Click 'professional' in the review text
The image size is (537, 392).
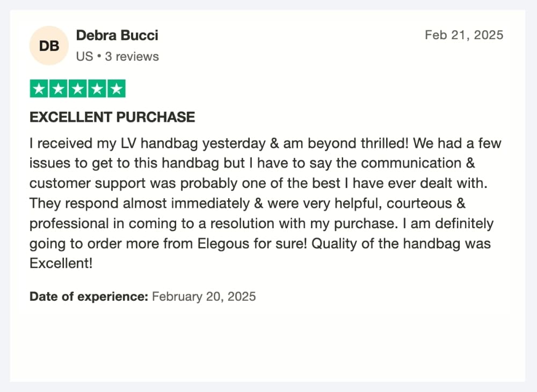(69, 223)
